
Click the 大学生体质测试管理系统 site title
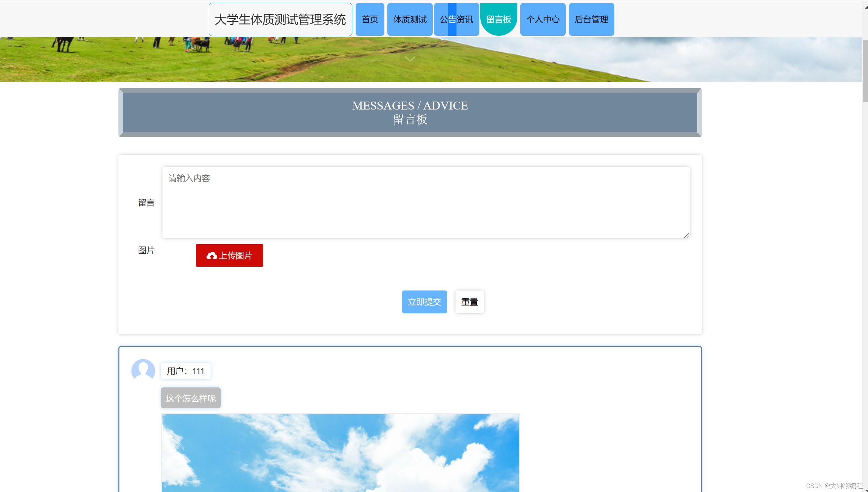(x=280, y=20)
